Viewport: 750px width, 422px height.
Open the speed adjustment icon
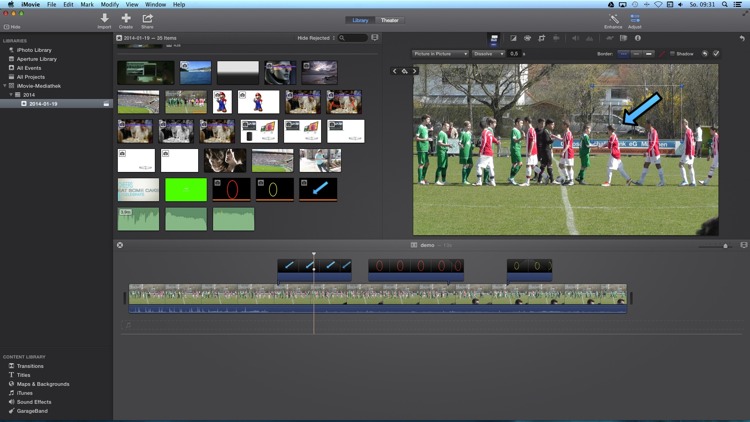[x=609, y=38]
